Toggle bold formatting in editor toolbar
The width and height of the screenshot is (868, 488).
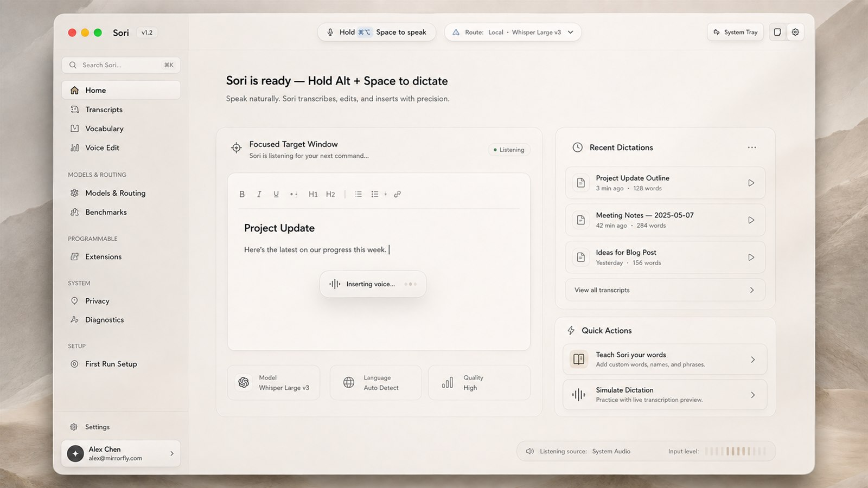pyautogui.click(x=242, y=194)
